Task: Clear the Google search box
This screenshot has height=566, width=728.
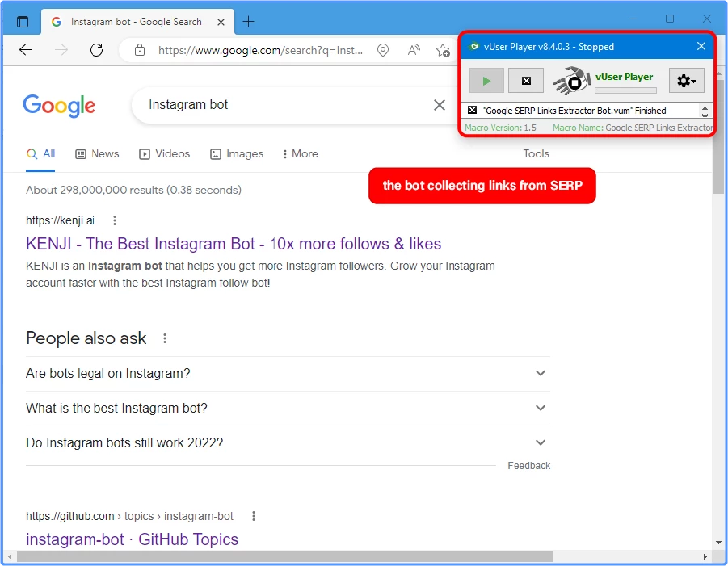Action: pos(440,105)
